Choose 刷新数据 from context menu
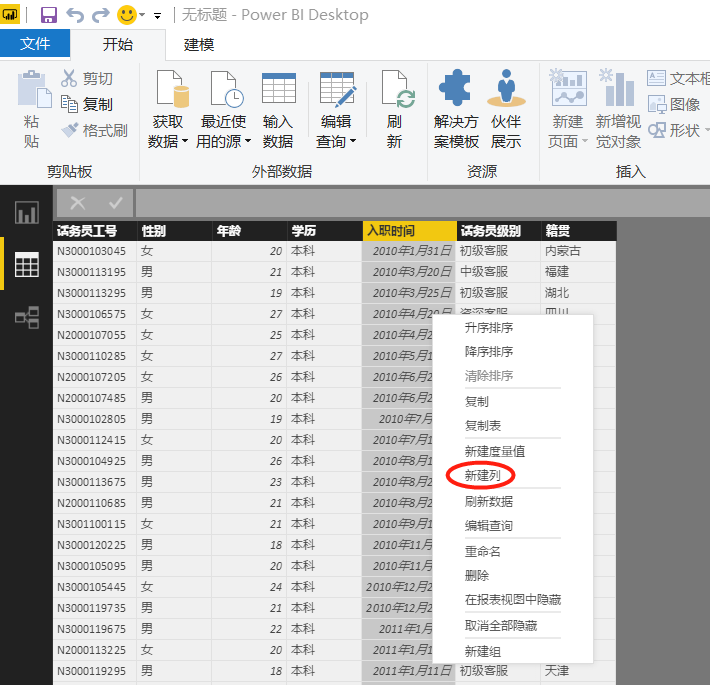The image size is (710, 685). (x=489, y=501)
